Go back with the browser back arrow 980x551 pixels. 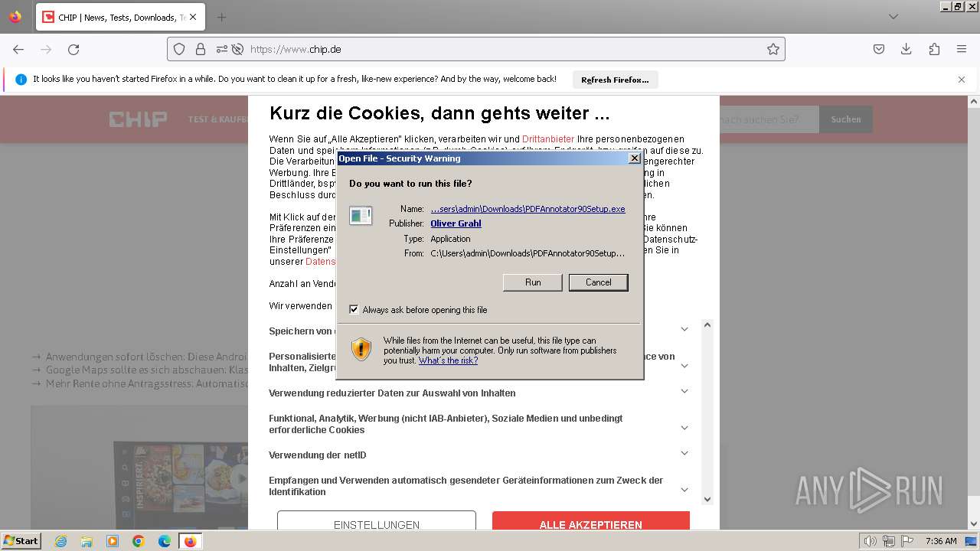[18, 49]
